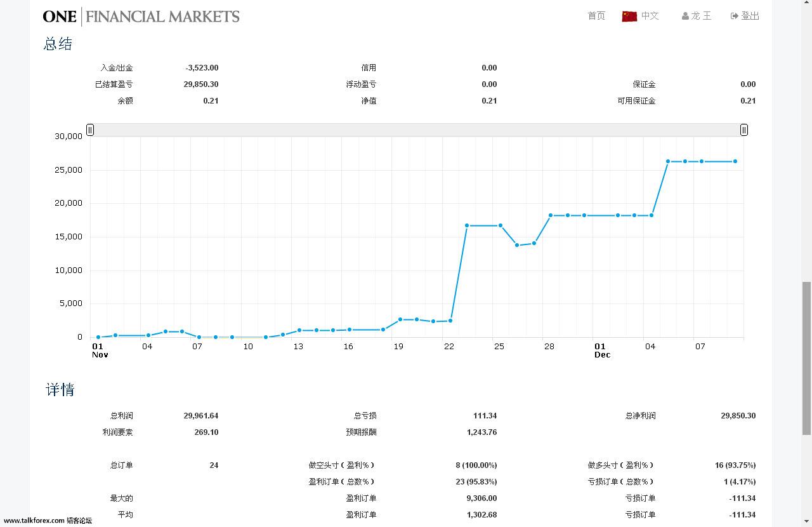The image size is (812, 527).
Task: Grab the left chart range slider handle
Action: [90, 130]
